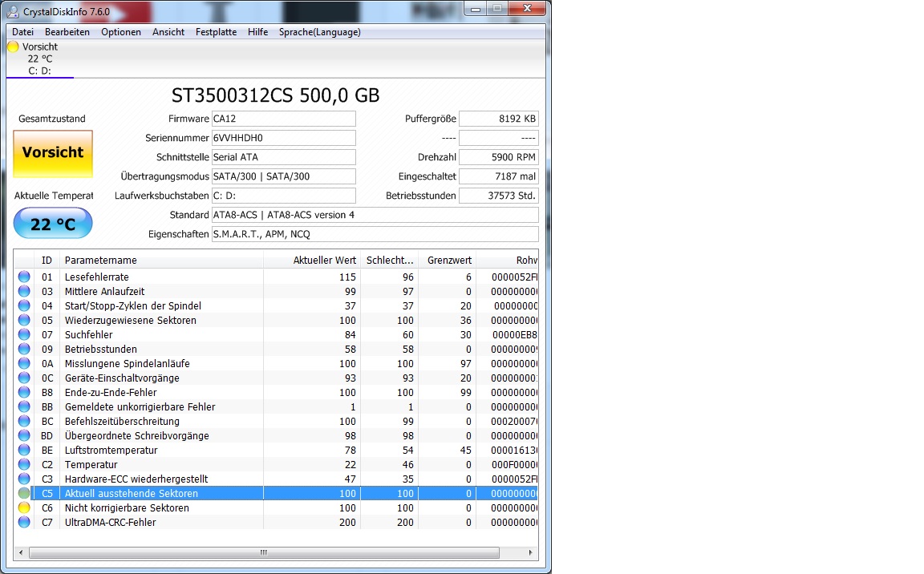The height and width of the screenshot is (574, 924).
Task: Click the status dot beside Suchfehler
Action: click(24, 334)
